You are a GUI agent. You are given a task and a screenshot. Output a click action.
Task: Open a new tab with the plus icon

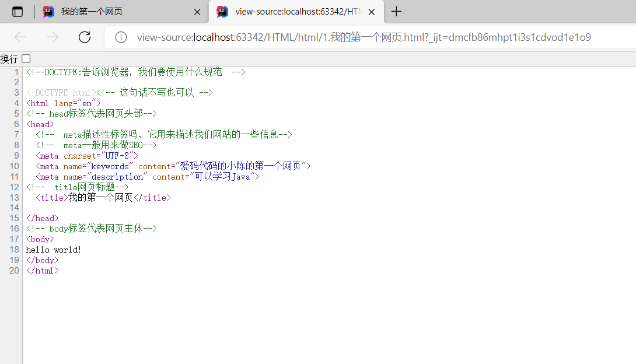(396, 11)
